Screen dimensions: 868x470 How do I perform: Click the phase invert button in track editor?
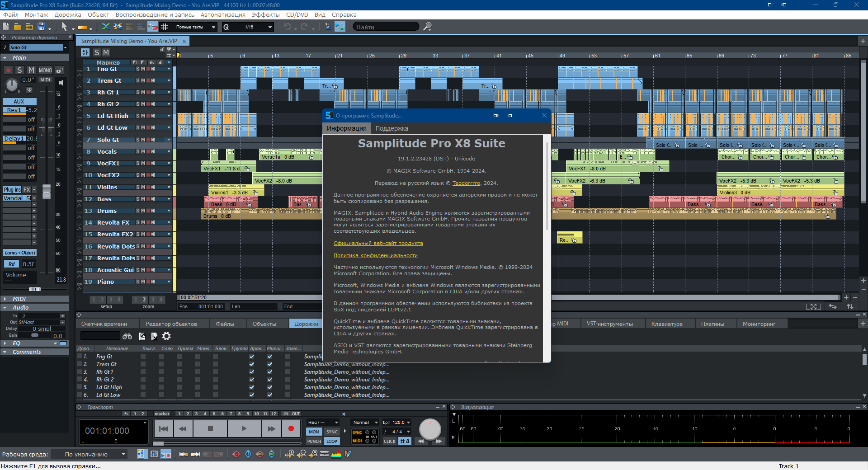[29, 89]
